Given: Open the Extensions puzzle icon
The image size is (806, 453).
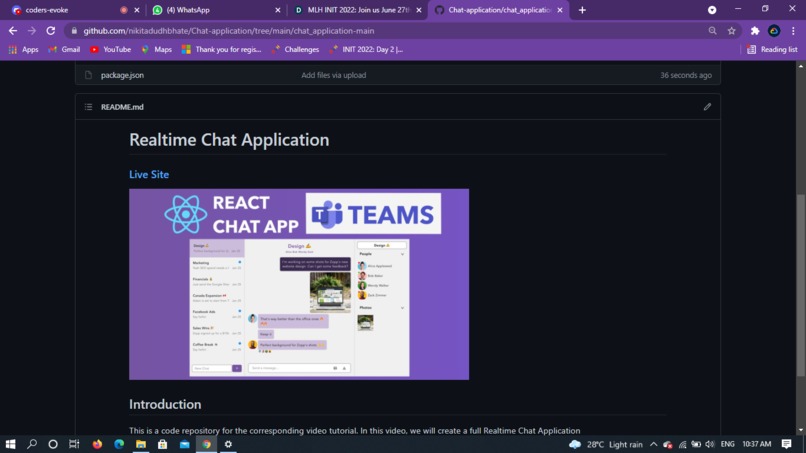Looking at the screenshot, I should [x=755, y=31].
